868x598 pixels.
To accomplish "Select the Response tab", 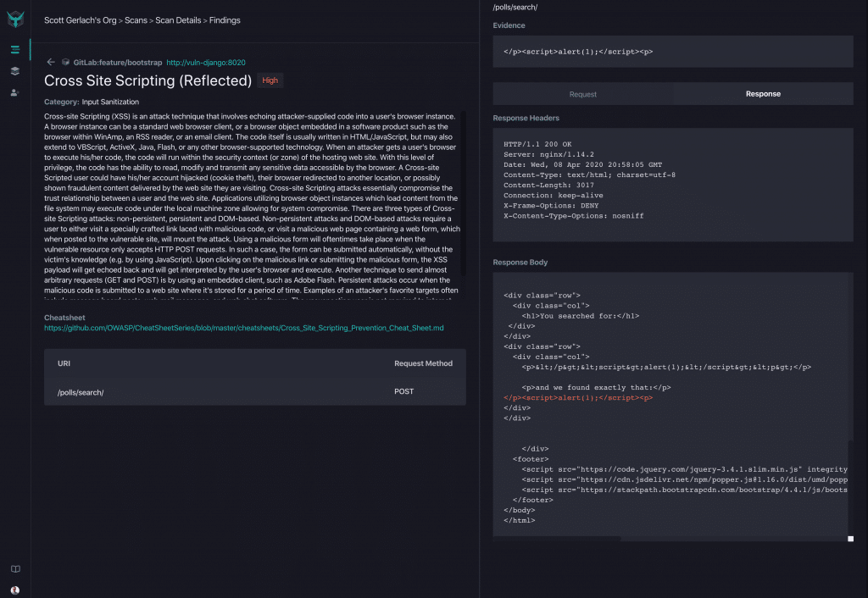I will (763, 94).
